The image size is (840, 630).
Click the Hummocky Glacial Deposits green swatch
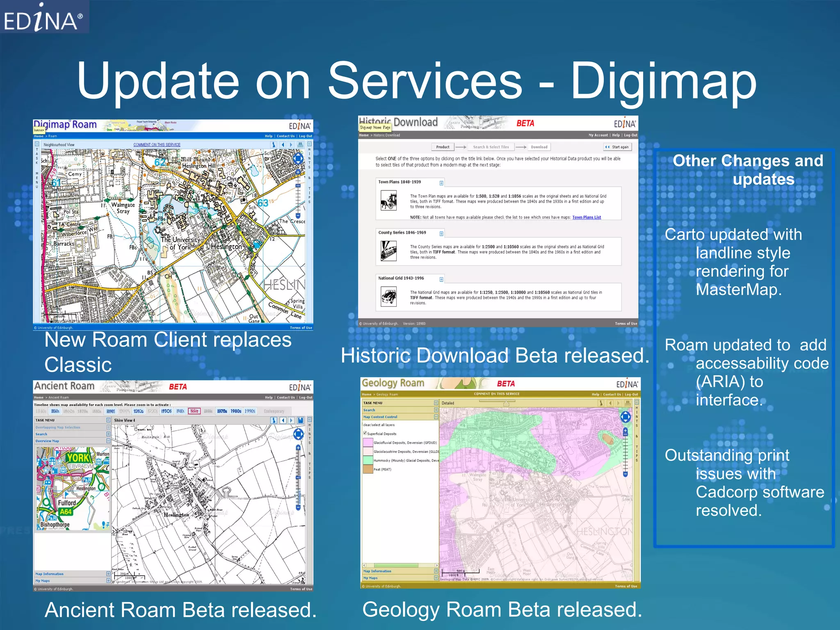pyautogui.click(x=368, y=460)
